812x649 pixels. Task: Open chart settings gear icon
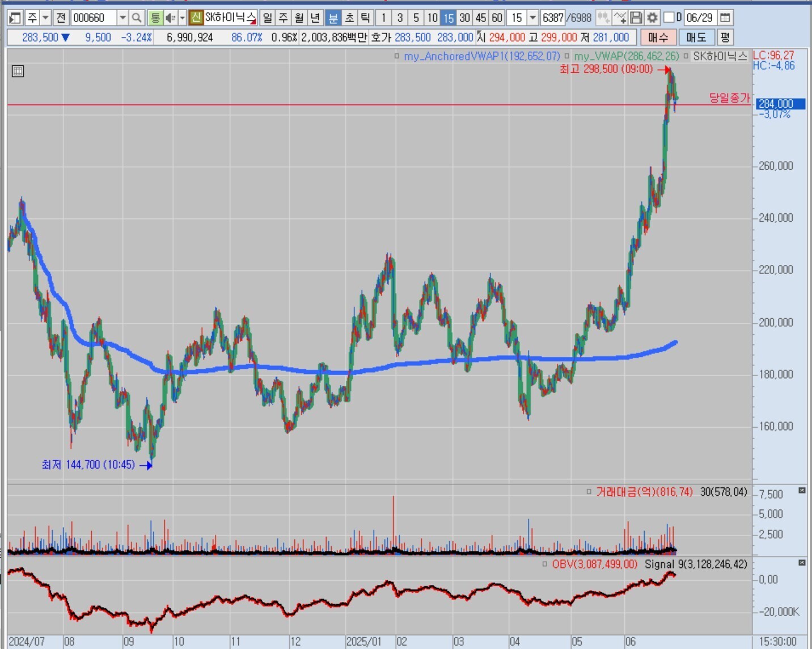pos(653,18)
